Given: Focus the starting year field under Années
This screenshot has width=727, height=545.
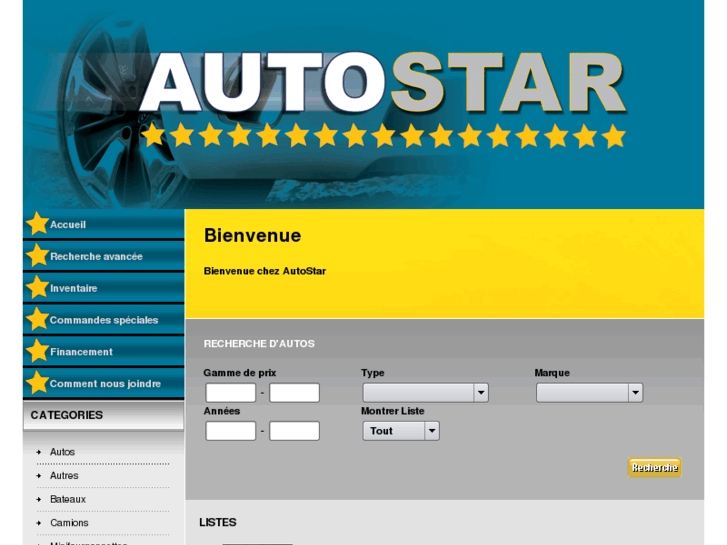Looking at the screenshot, I should 230,431.
